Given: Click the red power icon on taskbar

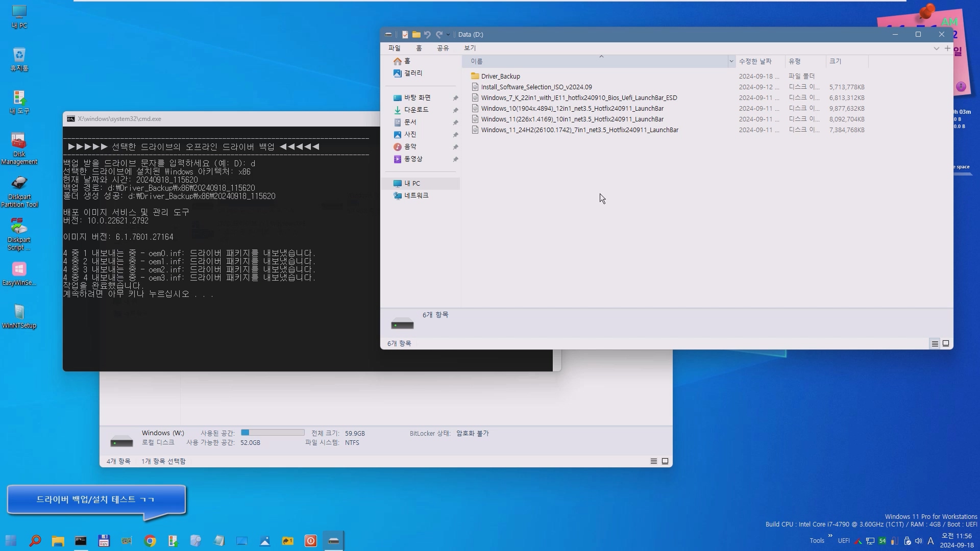Looking at the screenshot, I should click(x=310, y=541).
